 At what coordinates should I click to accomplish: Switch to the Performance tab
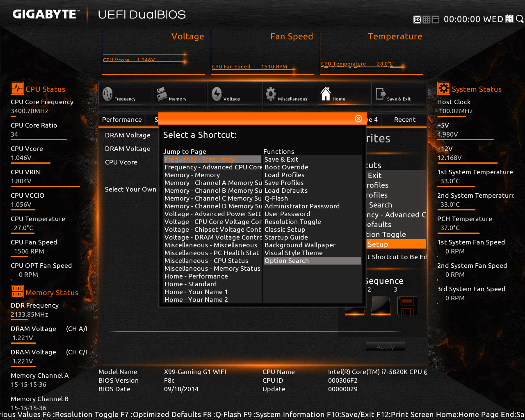click(122, 119)
